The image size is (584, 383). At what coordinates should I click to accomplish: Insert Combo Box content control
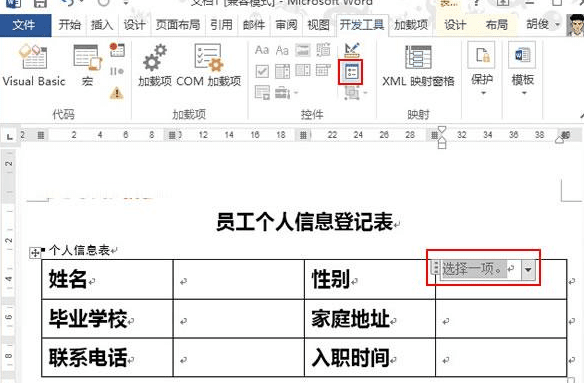(x=282, y=71)
